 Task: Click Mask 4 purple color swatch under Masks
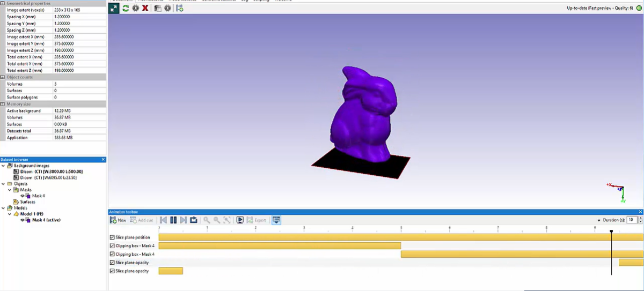click(x=28, y=196)
